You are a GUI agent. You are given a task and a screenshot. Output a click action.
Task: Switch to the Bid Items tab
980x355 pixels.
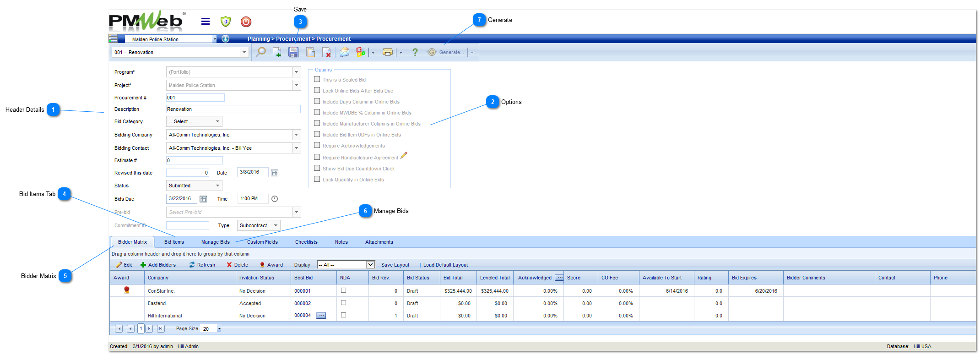(174, 242)
